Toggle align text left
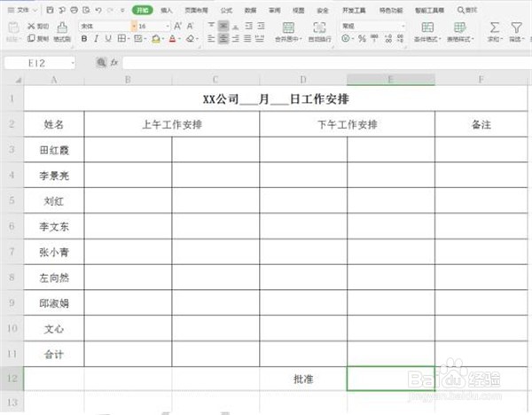Screen dimensions: 532x415 coord(211,39)
